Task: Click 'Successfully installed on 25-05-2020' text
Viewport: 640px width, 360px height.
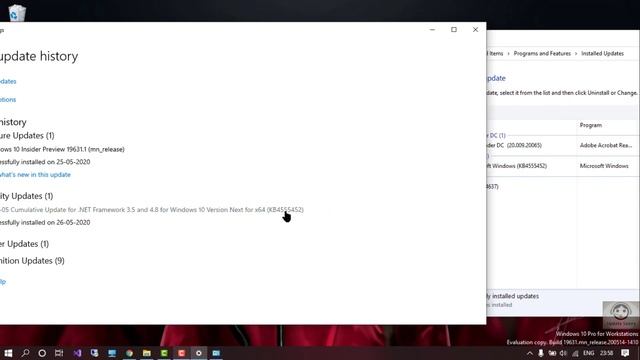Action: pyautogui.click(x=45, y=162)
